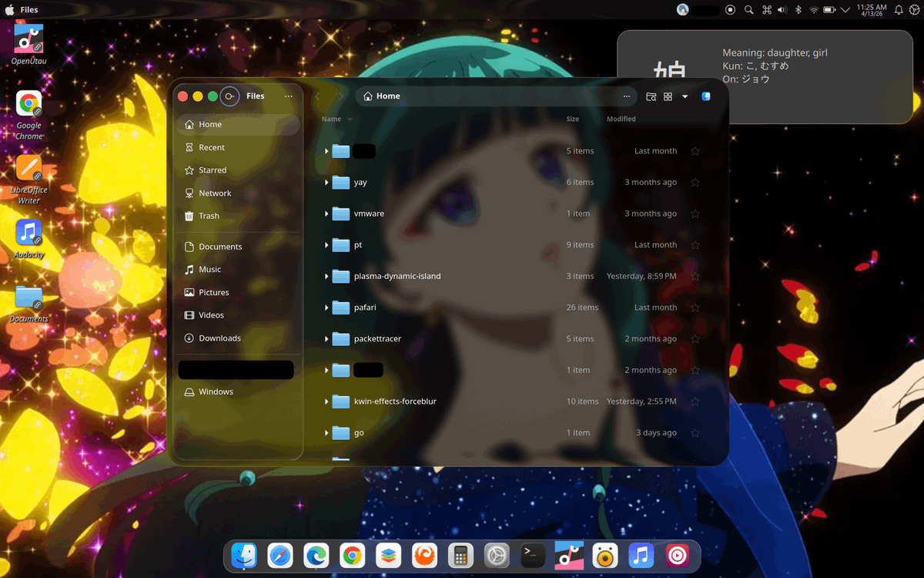The width and height of the screenshot is (924, 578).
Task: Sort by the Size column header
Action: coord(573,119)
